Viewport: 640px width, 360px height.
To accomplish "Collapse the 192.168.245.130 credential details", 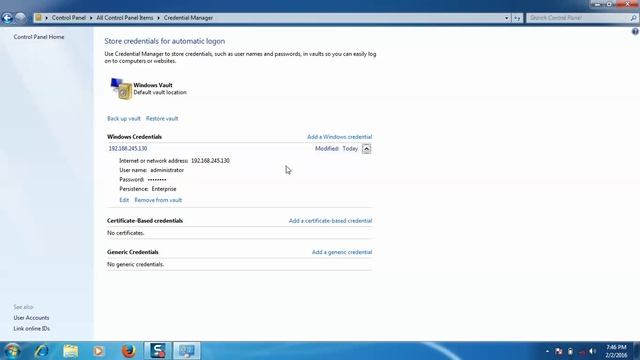I will tap(367, 149).
